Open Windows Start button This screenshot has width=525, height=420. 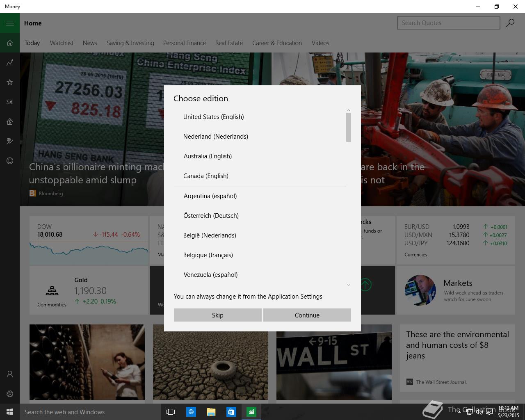10,412
